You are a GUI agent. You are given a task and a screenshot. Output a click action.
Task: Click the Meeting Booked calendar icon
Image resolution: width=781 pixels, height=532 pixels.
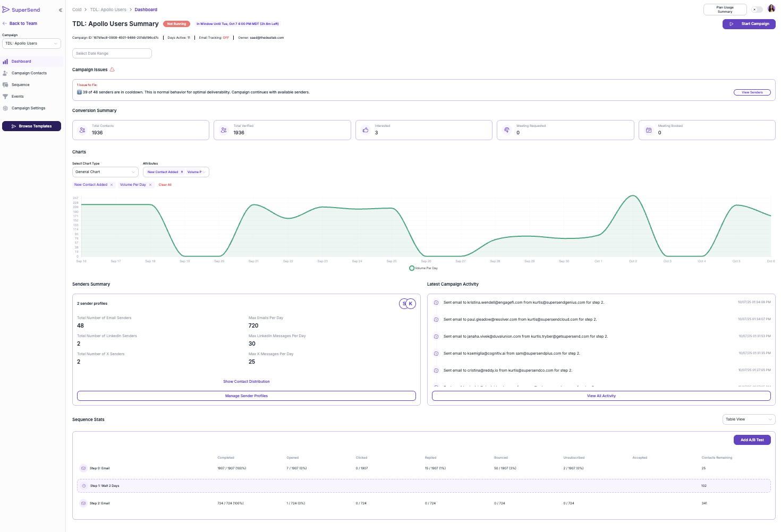click(x=649, y=130)
